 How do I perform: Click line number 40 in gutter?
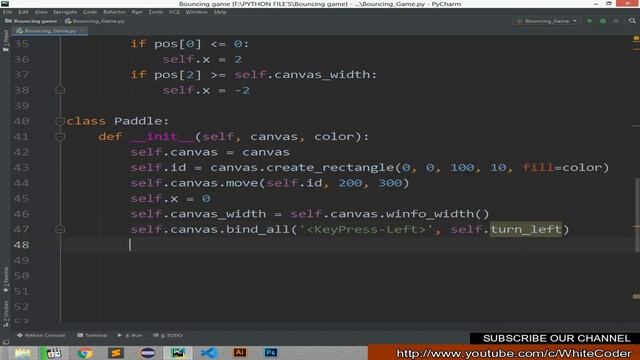pos(22,121)
